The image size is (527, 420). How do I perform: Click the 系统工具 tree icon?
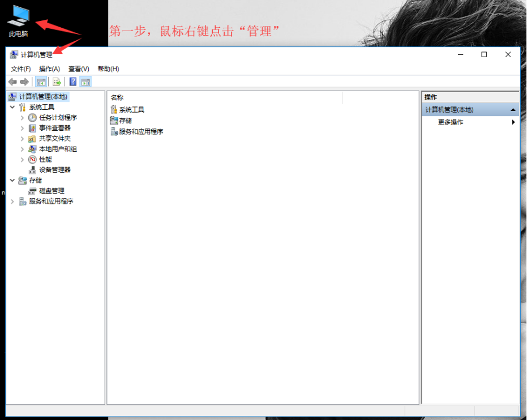(22, 107)
